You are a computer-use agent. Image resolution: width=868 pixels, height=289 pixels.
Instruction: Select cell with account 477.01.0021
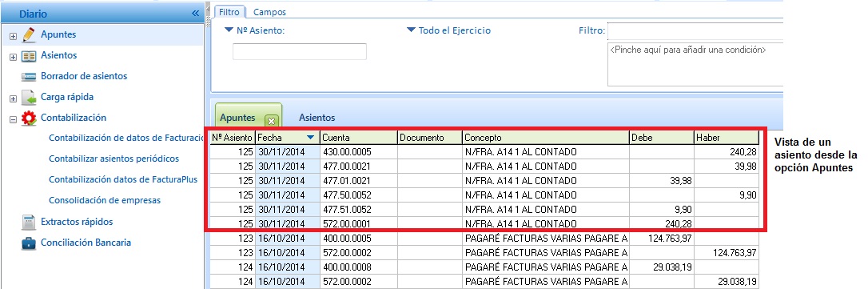(x=359, y=181)
